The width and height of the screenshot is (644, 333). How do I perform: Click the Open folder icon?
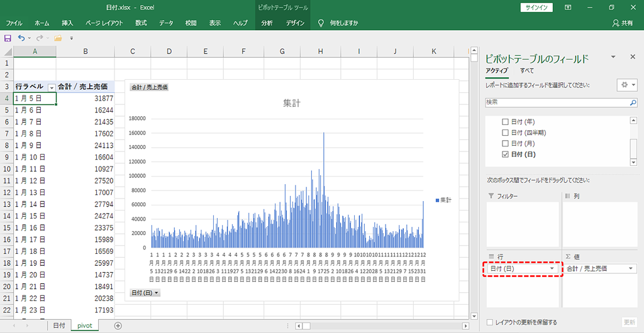click(x=58, y=38)
